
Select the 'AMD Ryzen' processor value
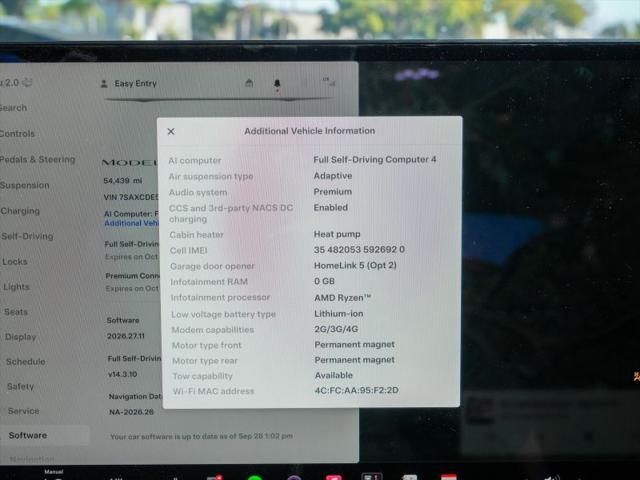[x=342, y=298]
